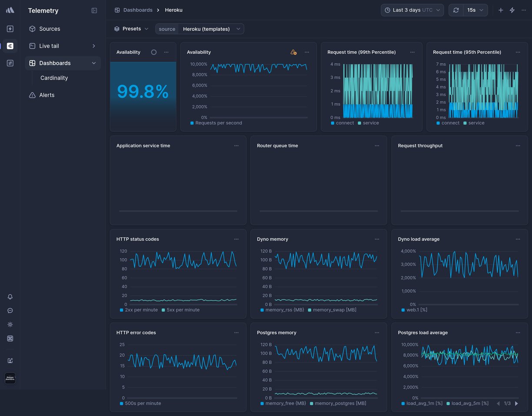Collapse the Telemetry sidebar panel
Image resolution: width=532 pixels, height=416 pixels.
[x=94, y=10]
